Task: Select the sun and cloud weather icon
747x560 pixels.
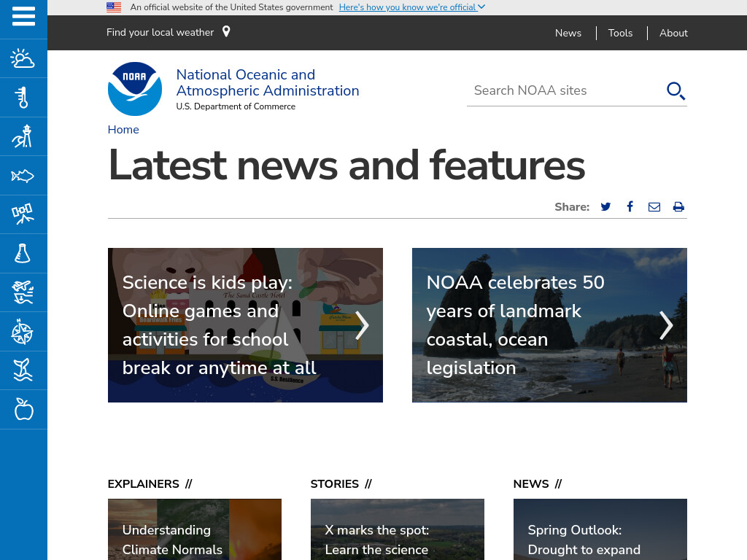Action: [x=23, y=58]
